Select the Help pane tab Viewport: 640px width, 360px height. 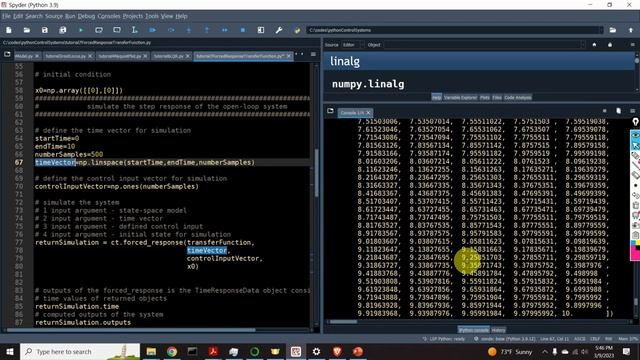(x=436, y=98)
